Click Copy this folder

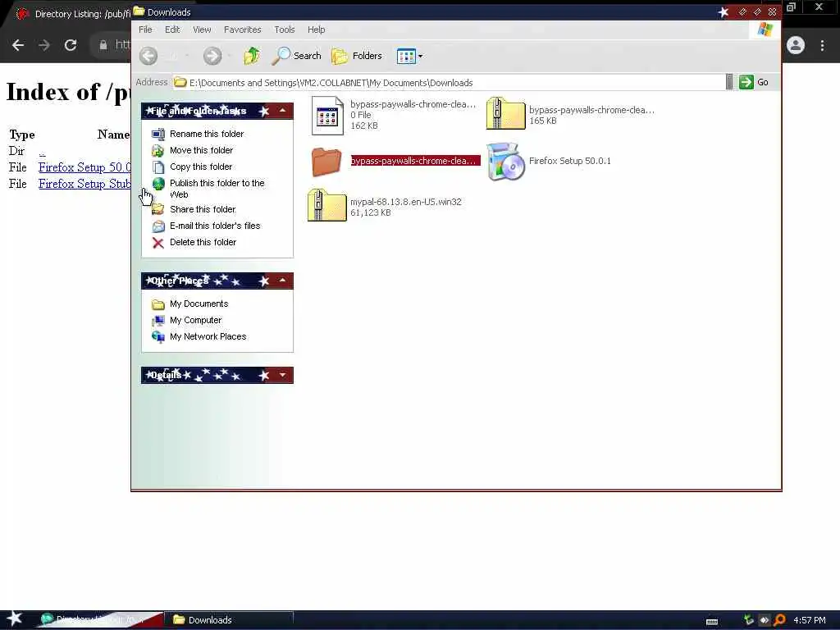[x=201, y=167]
